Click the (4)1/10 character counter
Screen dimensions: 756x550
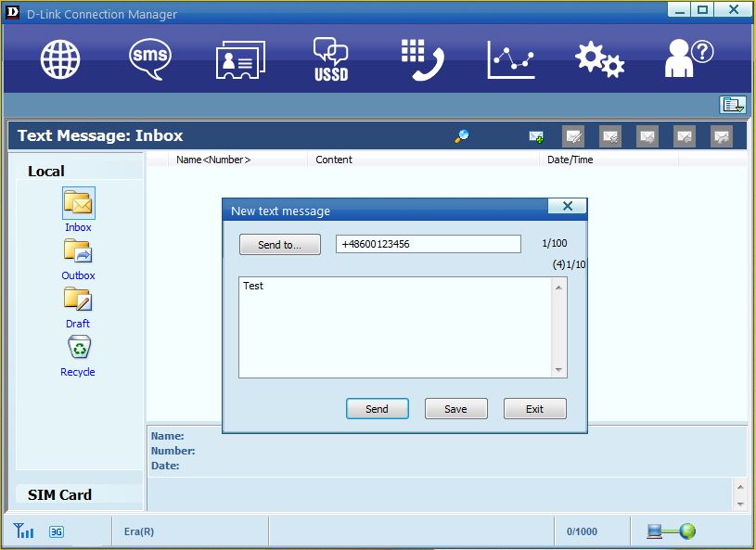(569, 264)
